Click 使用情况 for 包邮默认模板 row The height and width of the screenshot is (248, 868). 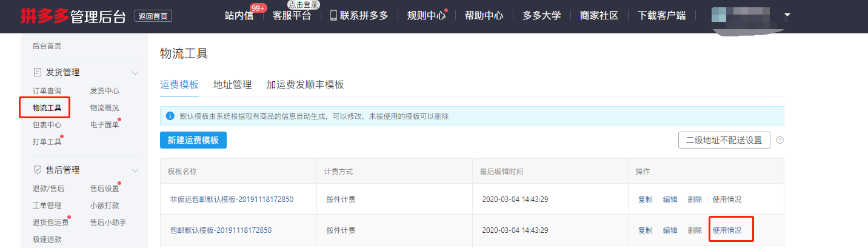tap(727, 230)
